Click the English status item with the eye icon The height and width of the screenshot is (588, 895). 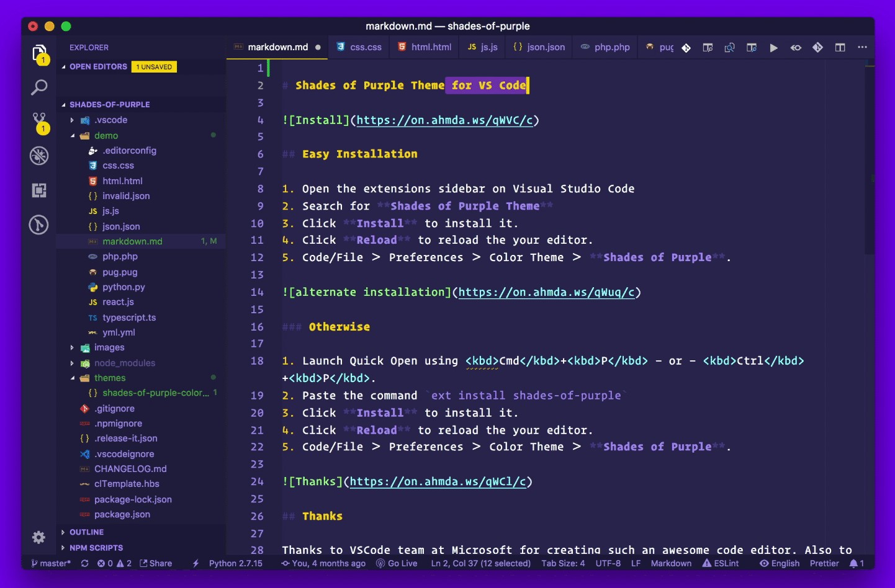point(780,563)
